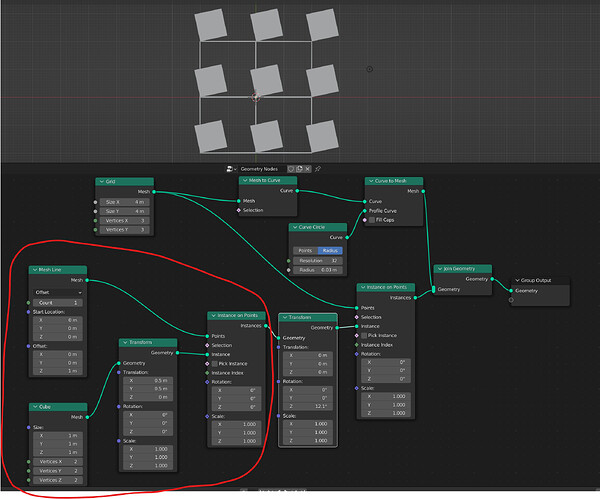Select the Curve to Mesh node header
Image resolution: width=600 pixels, height=499 pixels.
[394, 181]
